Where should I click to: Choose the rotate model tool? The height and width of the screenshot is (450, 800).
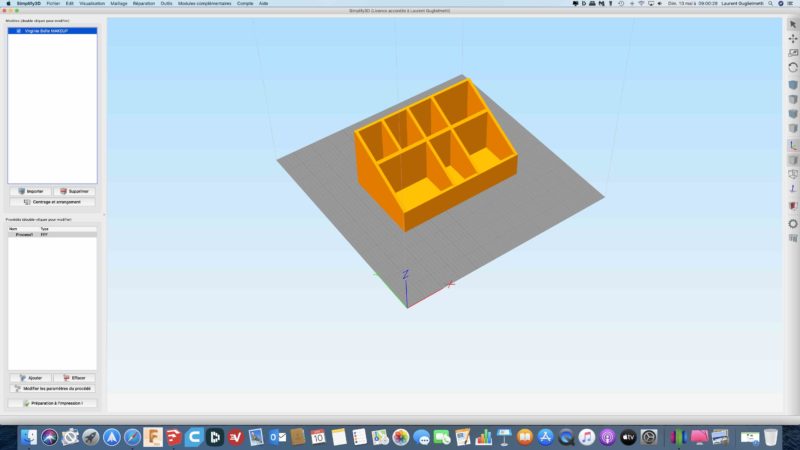pyautogui.click(x=793, y=66)
